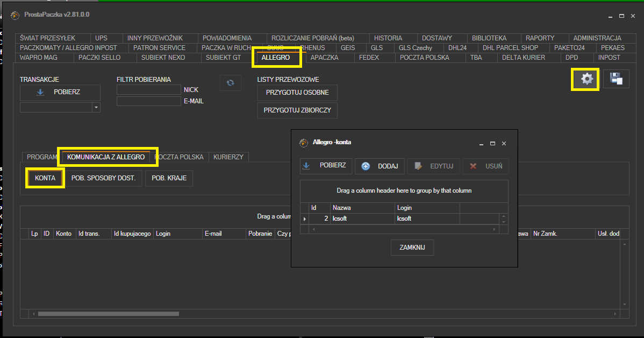Viewport: 644px width, 338px height.
Task: Click row indicator arrow for lcsoft
Action: [304, 219]
